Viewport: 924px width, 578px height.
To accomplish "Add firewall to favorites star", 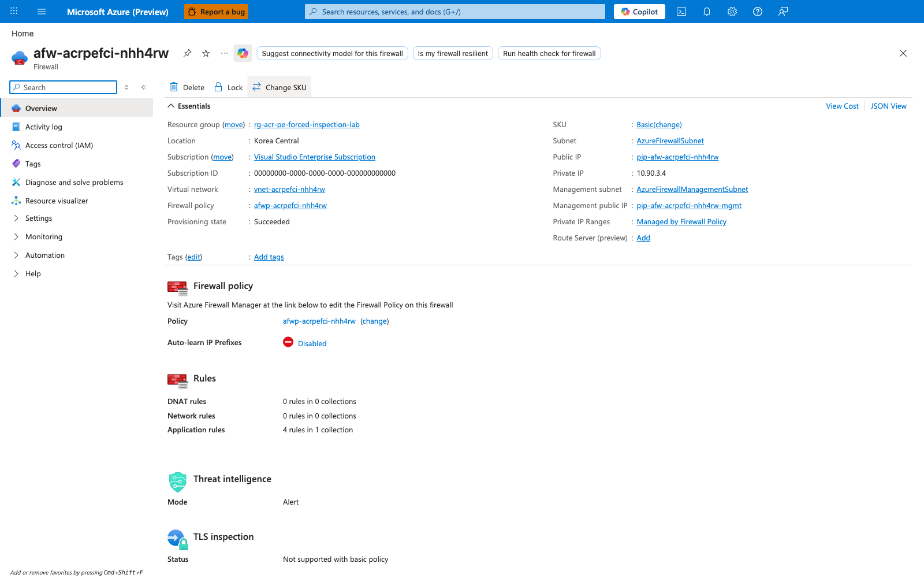I will [x=206, y=53].
